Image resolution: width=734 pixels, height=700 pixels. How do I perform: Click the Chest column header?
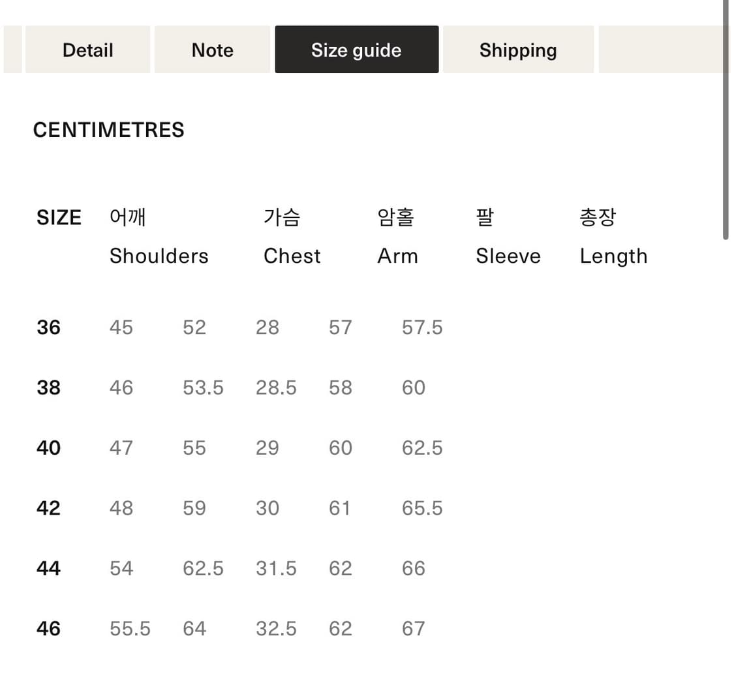[292, 256]
